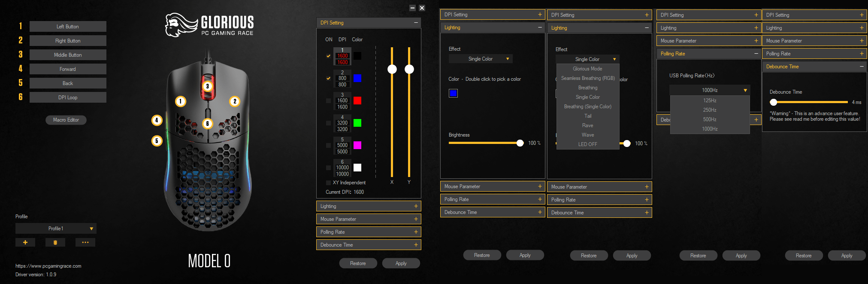Open Effect dropdown above 'Double click to pick' text
The image size is (868, 284).
coord(481,59)
